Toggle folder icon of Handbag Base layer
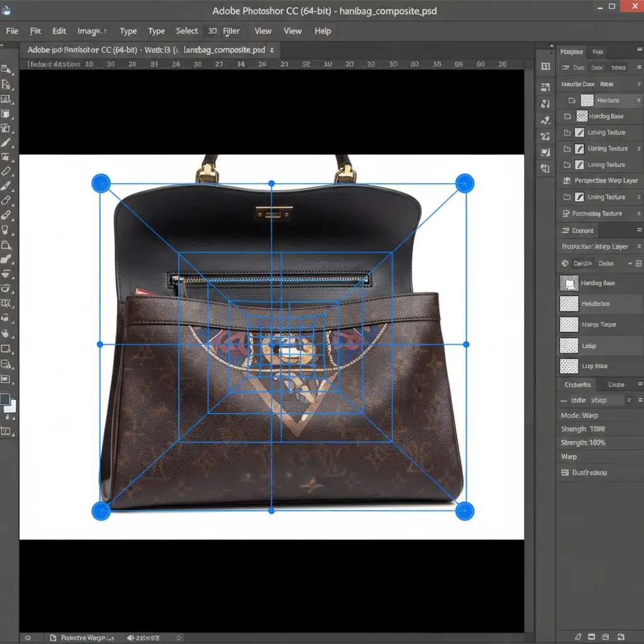The height and width of the screenshot is (644, 644). 567,116
